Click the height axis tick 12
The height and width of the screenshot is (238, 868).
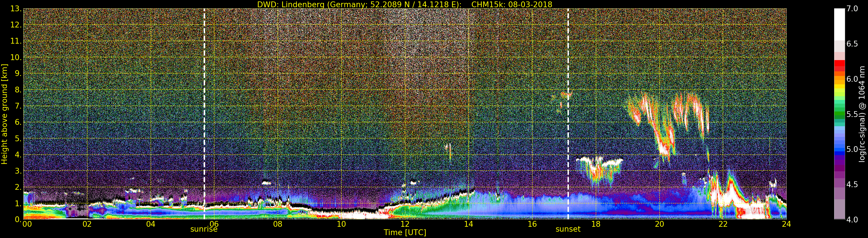tap(16, 25)
